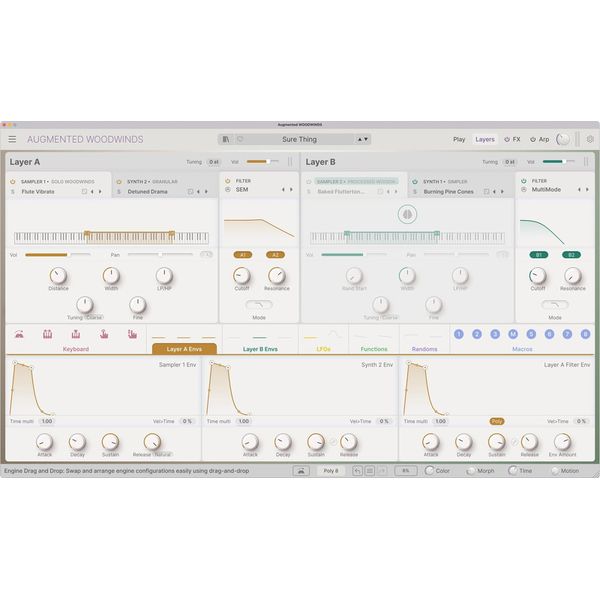Image resolution: width=600 pixels, height=600 pixels.
Task: Open the history list icon in status bar
Action: [370, 471]
